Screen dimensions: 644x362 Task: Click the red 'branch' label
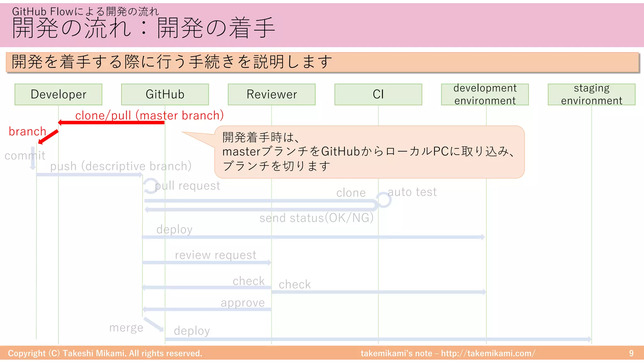[x=27, y=131]
